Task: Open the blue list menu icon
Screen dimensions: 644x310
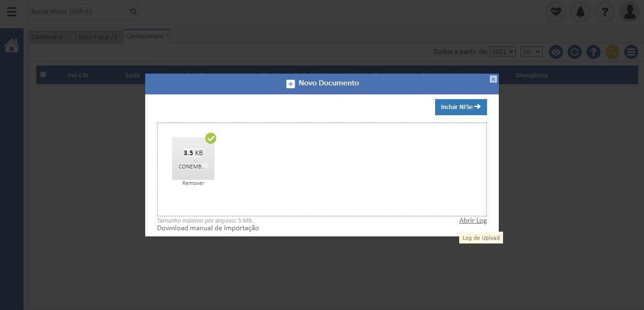Action: (631, 52)
